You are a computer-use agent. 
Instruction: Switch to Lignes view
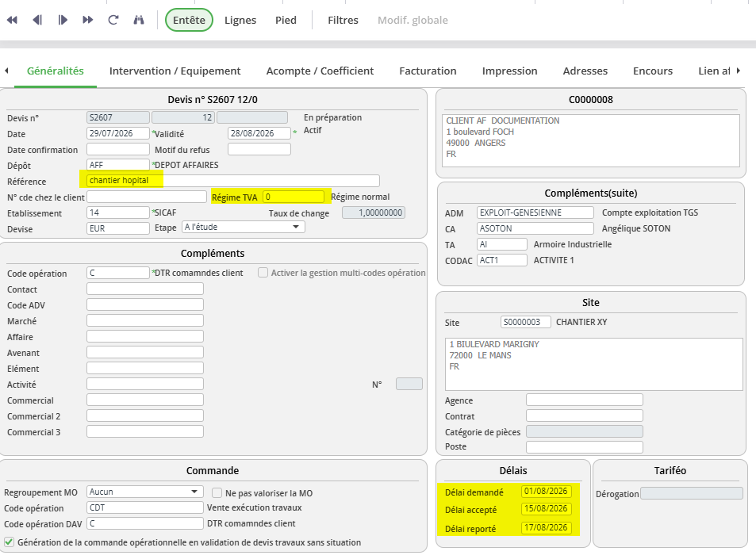click(x=240, y=21)
